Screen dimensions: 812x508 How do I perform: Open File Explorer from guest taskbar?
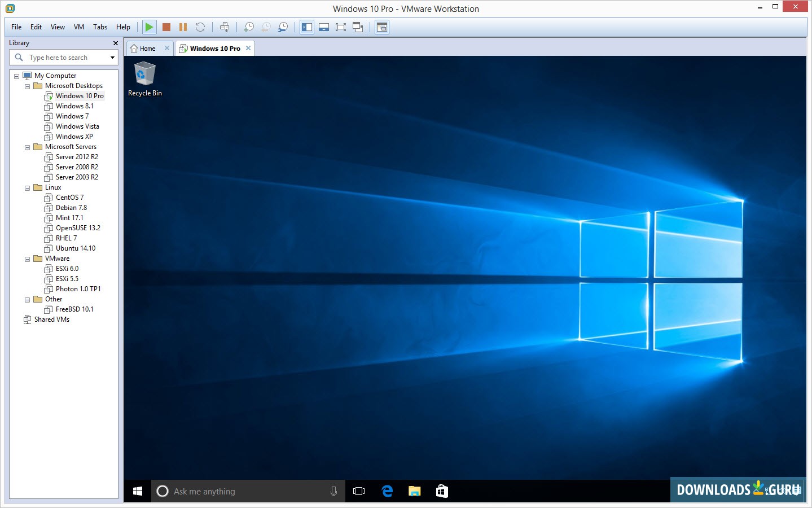(415, 491)
